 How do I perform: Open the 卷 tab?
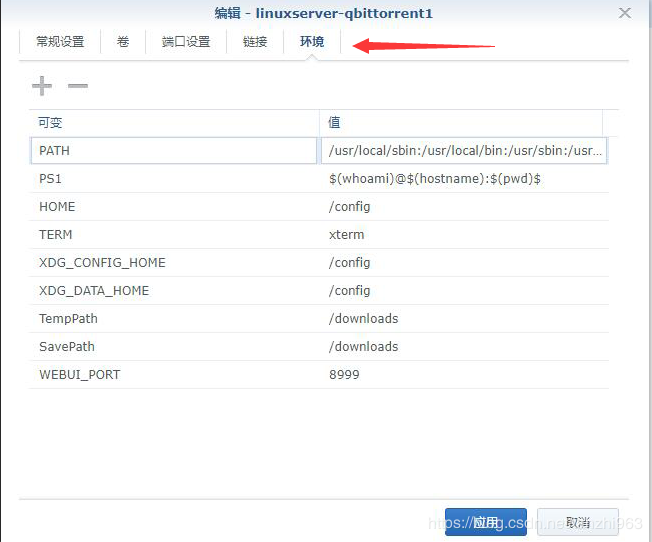123,42
